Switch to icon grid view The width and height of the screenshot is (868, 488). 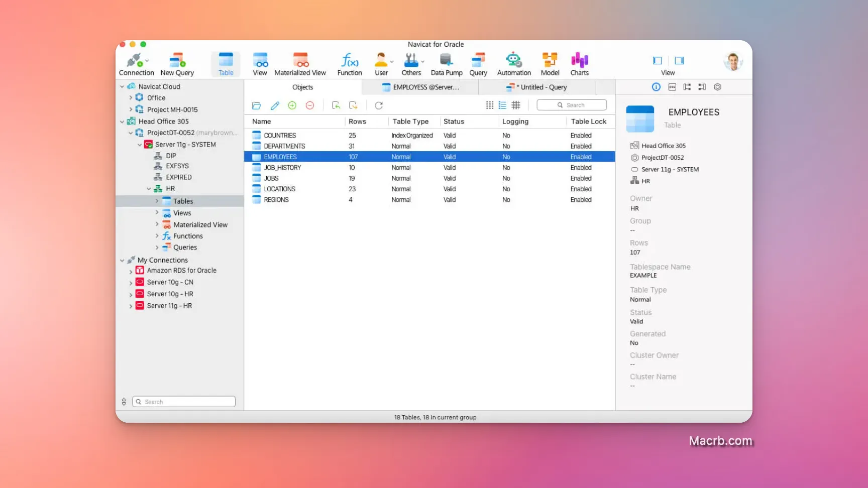(x=490, y=105)
